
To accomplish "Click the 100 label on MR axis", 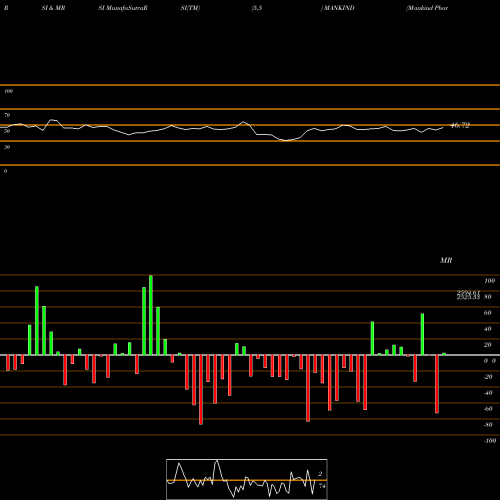I will click(x=489, y=281).
